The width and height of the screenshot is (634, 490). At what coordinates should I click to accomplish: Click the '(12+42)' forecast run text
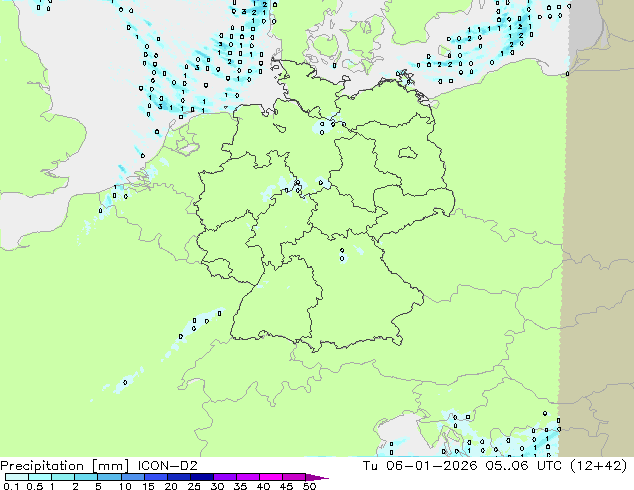599,466
